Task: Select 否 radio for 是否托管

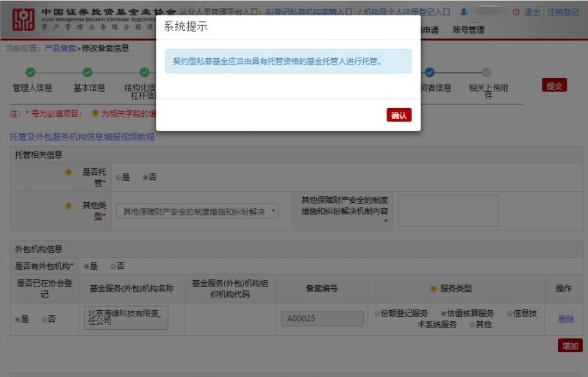Action: point(146,177)
